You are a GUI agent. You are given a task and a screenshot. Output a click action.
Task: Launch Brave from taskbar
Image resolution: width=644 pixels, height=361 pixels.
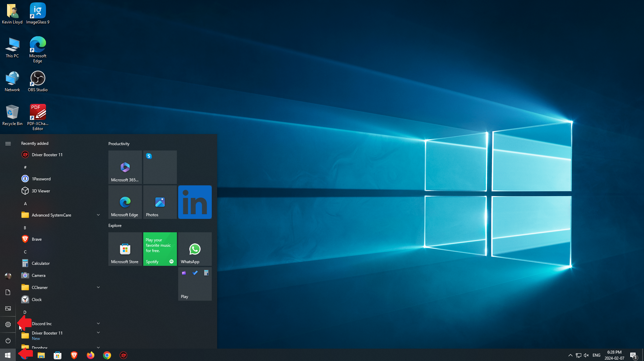[74, 355]
